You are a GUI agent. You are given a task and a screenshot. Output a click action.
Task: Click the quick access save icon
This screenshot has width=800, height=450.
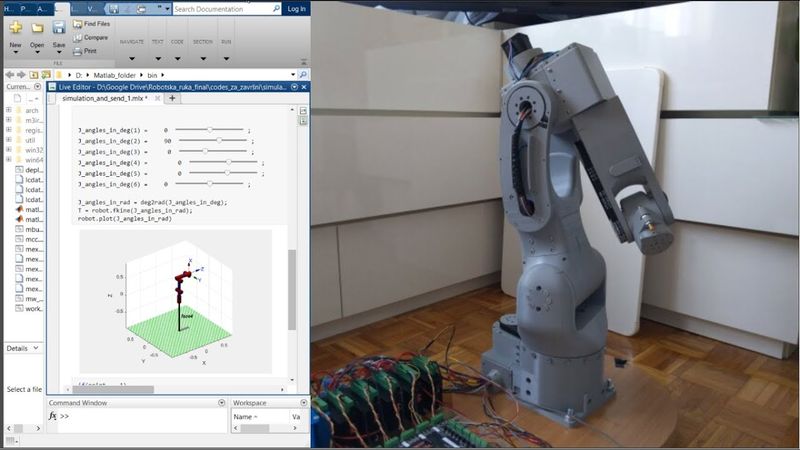(x=113, y=9)
